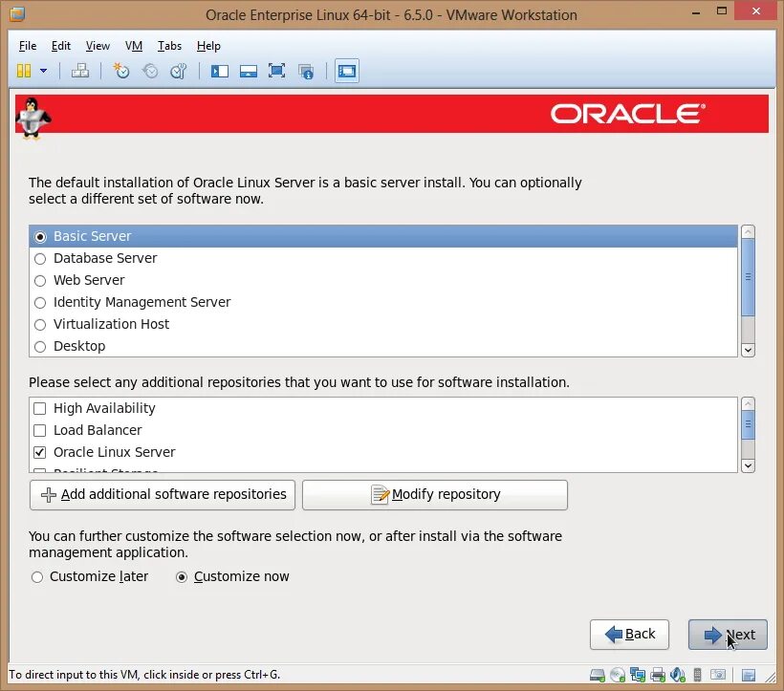Uncheck the Oracle Linux Server repository
The width and height of the screenshot is (784, 691).
pos(39,453)
